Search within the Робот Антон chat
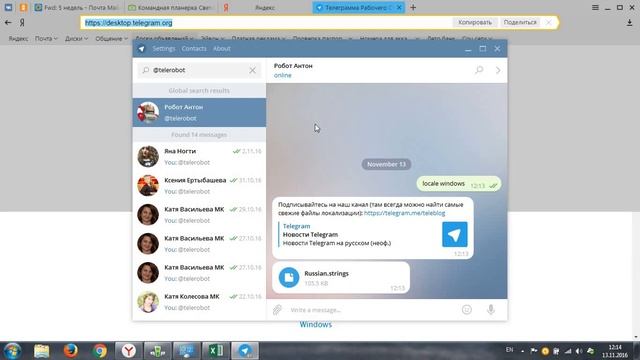The image size is (640, 360). click(x=479, y=70)
